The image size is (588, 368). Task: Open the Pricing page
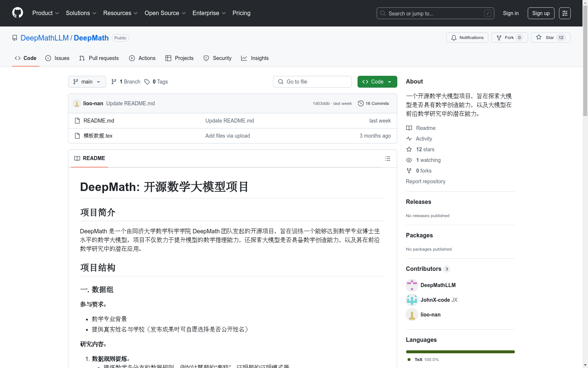[x=241, y=13]
